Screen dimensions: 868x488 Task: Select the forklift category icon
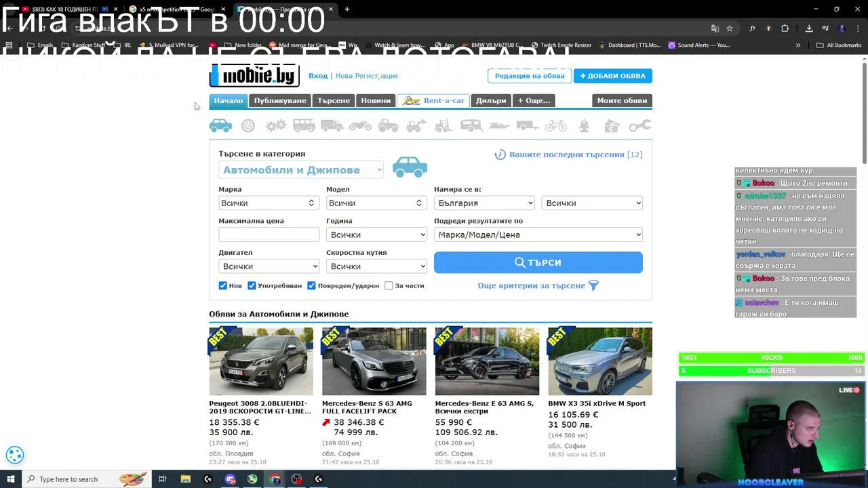pos(443,125)
